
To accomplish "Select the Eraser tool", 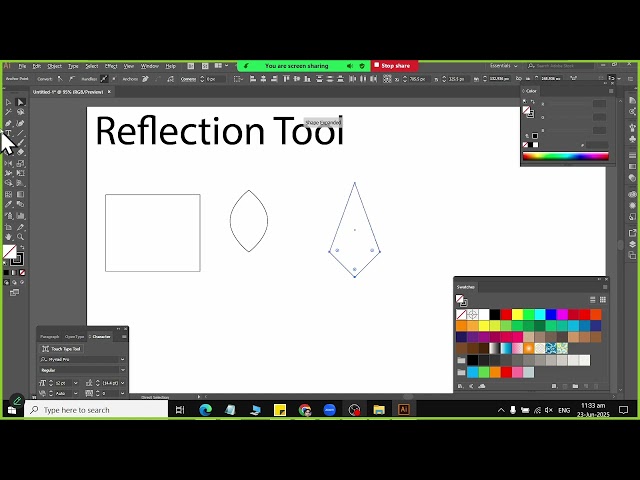I will pos(20,153).
